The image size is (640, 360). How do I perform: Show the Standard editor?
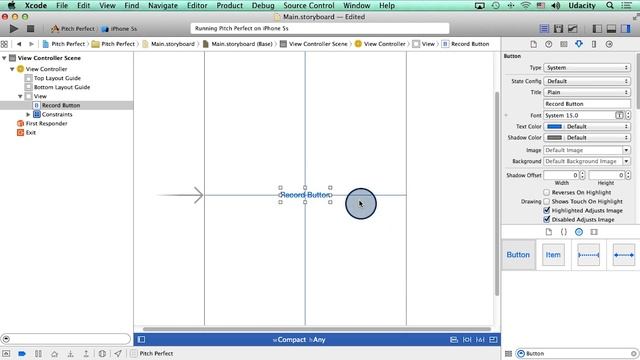tap(544, 29)
